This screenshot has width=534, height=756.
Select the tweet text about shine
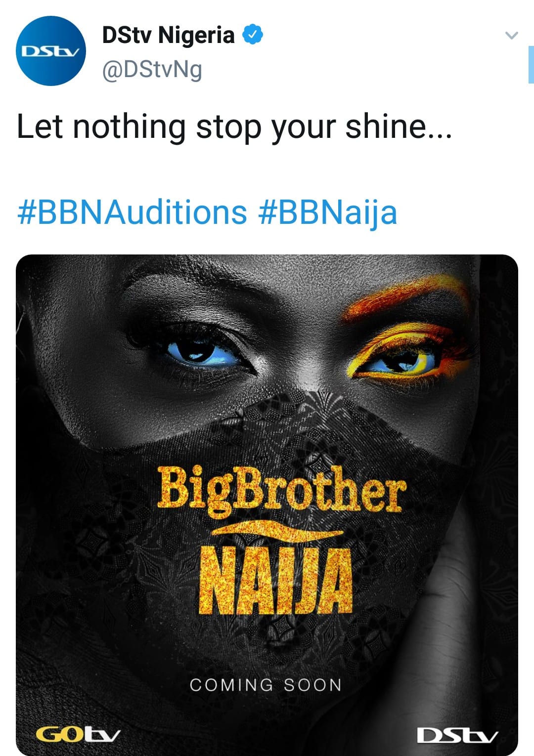(234, 126)
